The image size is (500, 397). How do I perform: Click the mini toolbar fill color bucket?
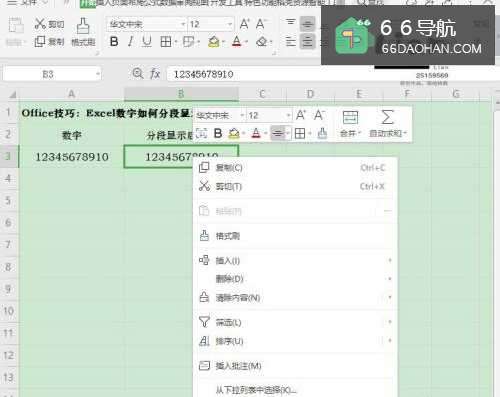click(x=234, y=134)
